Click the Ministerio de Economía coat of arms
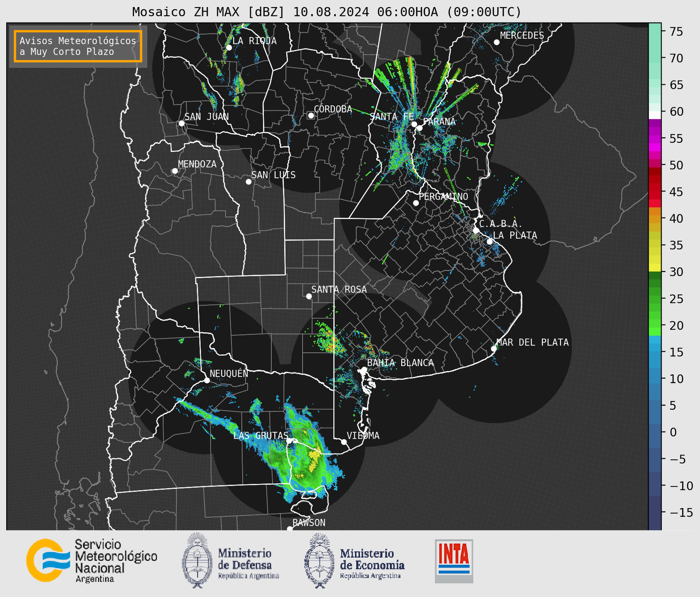This screenshot has height=597, width=700. (x=319, y=560)
